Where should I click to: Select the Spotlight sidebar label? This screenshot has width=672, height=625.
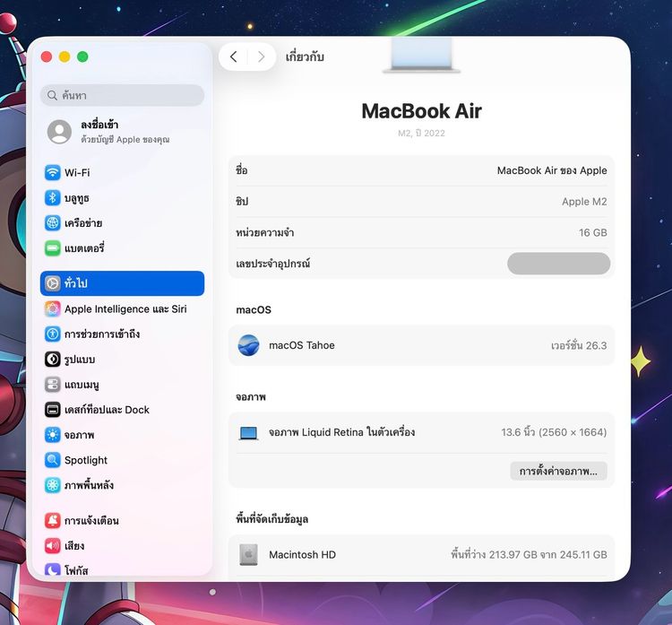pyautogui.click(x=86, y=460)
